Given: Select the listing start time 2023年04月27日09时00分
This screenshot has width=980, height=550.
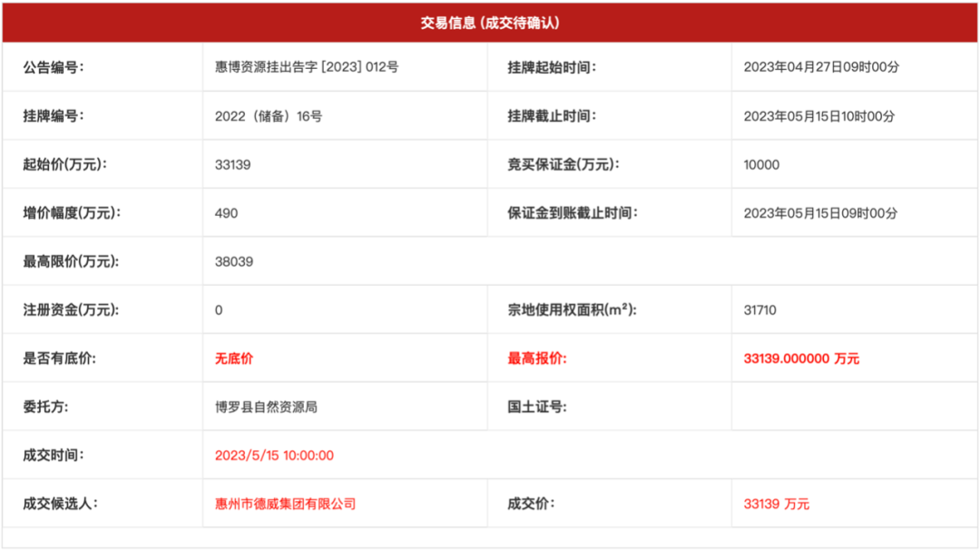Looking at the screenshot, I should [820, 67].
